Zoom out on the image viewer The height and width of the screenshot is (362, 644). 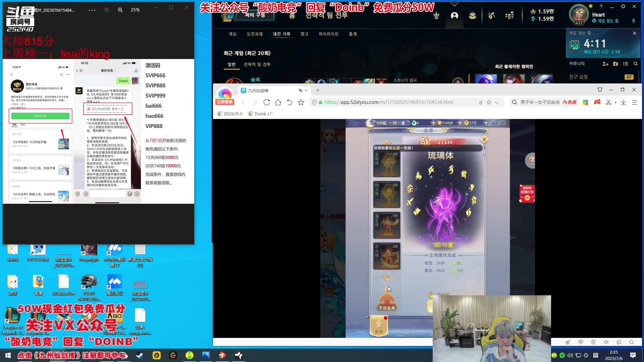pyautogui.click(x=107, y=10)
